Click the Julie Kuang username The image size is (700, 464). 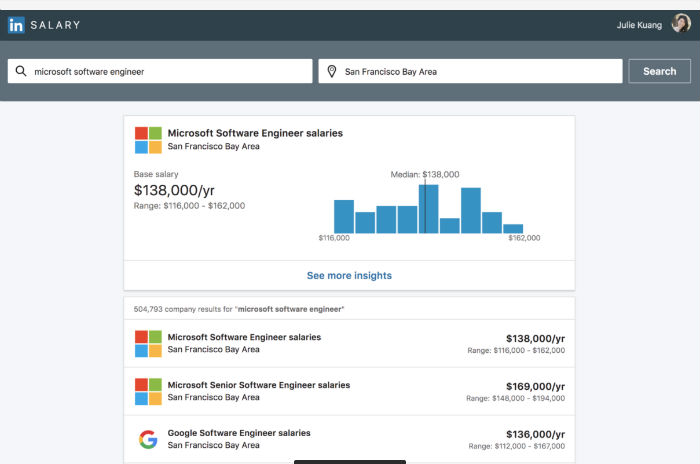639,25
